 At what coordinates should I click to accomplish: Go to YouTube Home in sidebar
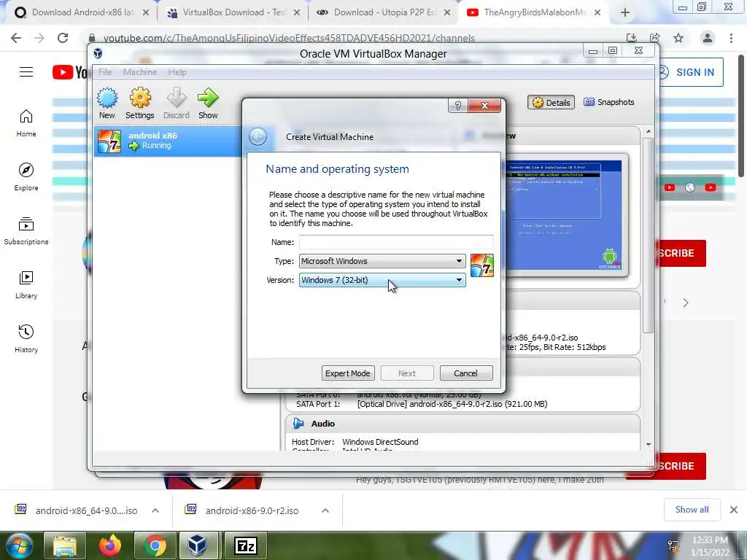[26, 123]
